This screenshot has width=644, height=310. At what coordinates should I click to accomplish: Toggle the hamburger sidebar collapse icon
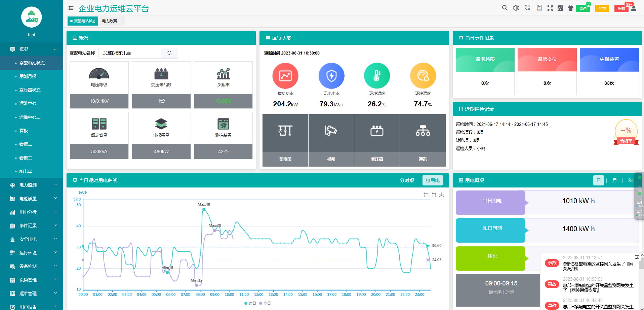pos(71,8)
